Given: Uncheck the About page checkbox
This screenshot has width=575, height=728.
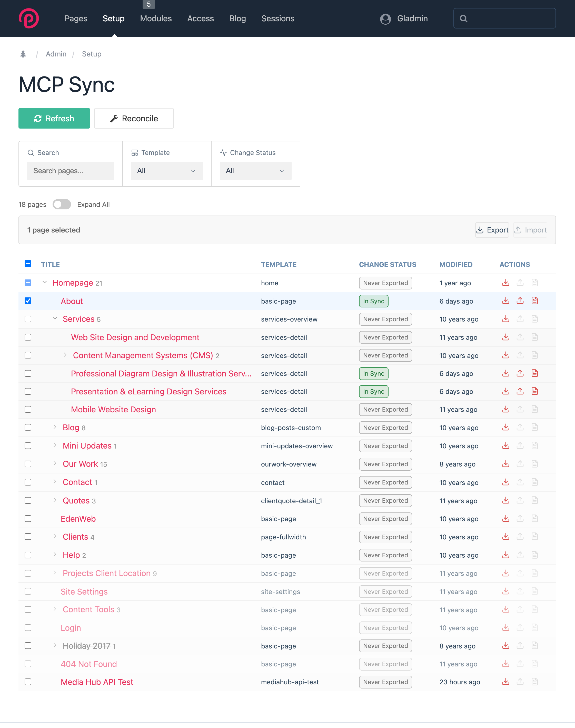Looking at the screenshot, I should point(28,301).
